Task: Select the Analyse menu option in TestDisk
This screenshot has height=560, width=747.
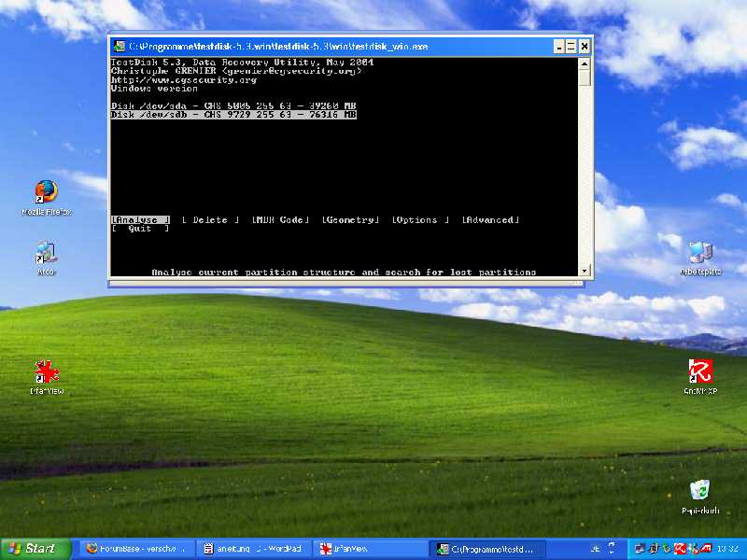Action: tap(140, 220)
